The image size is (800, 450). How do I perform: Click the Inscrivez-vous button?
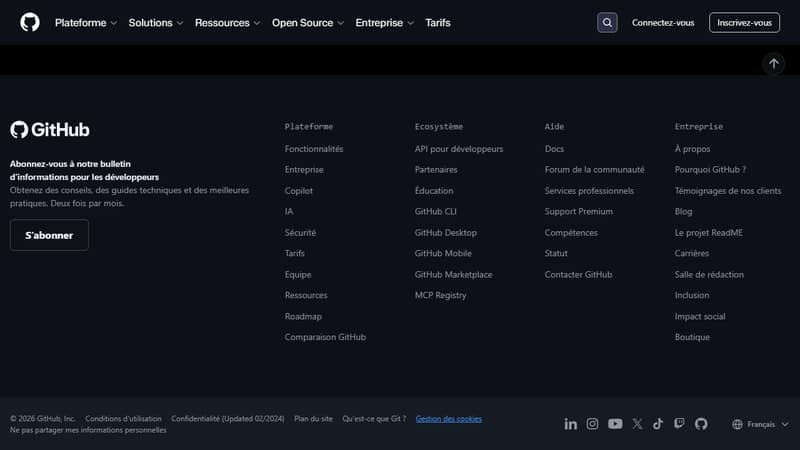pos(744,22)
